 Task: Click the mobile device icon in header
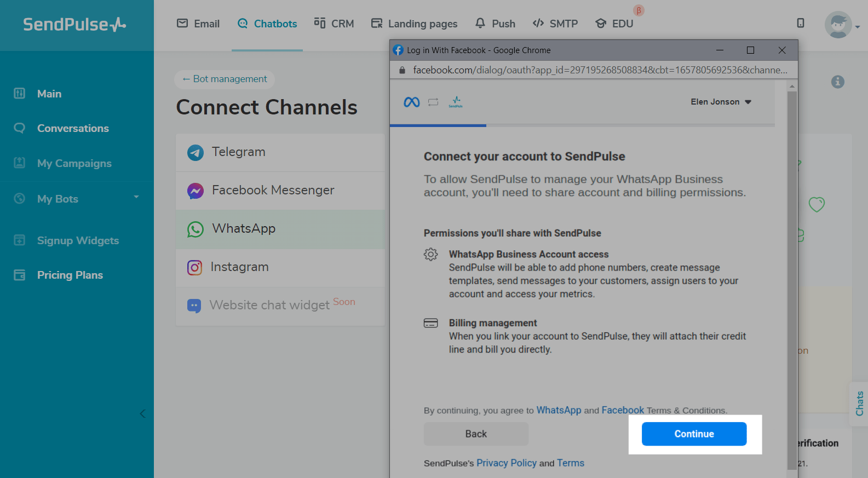coord(801,23)
